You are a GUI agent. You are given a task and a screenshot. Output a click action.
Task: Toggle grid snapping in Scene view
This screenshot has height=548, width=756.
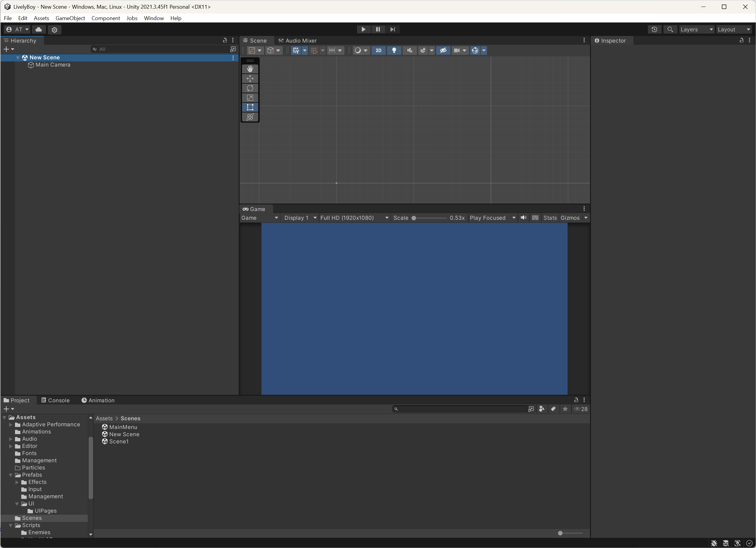click(x=314, y=50)
